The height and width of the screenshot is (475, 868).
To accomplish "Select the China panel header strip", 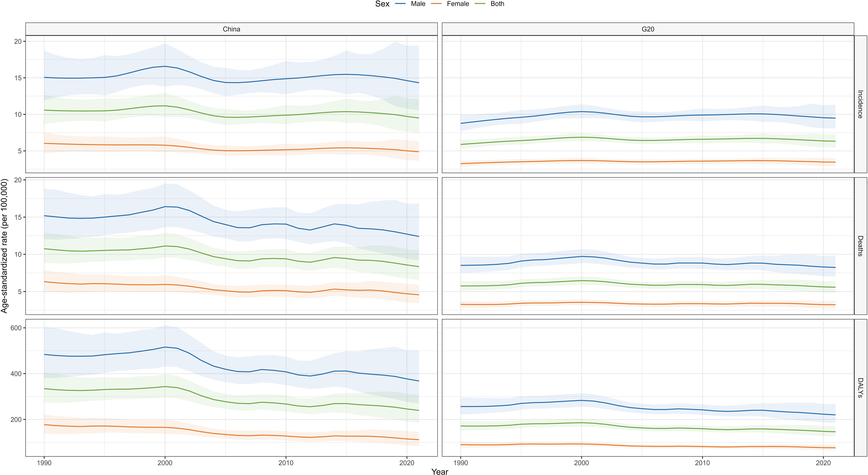I will click(x=232, y=29).
